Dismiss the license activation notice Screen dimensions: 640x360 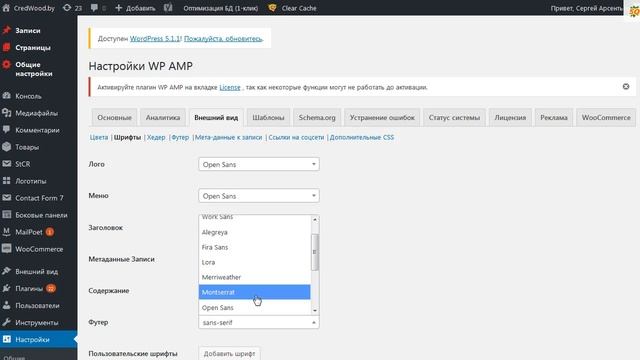[x=626, y=87]
